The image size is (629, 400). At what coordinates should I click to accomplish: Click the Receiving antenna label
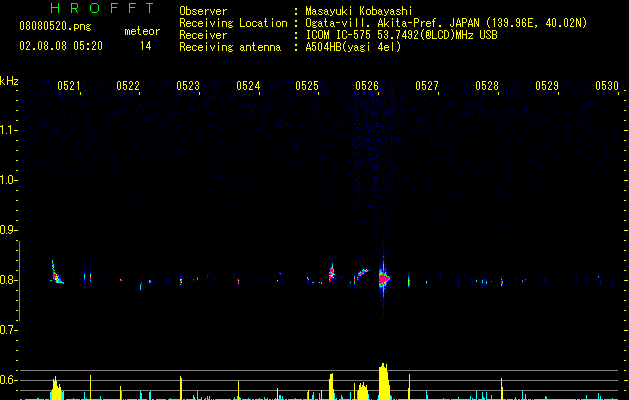[x=230, y=47]
